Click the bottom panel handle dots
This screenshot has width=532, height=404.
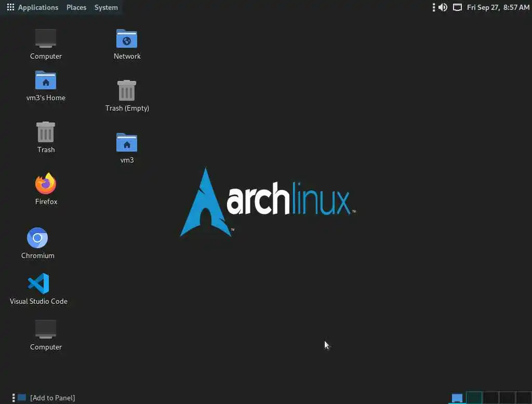[14, 398]
